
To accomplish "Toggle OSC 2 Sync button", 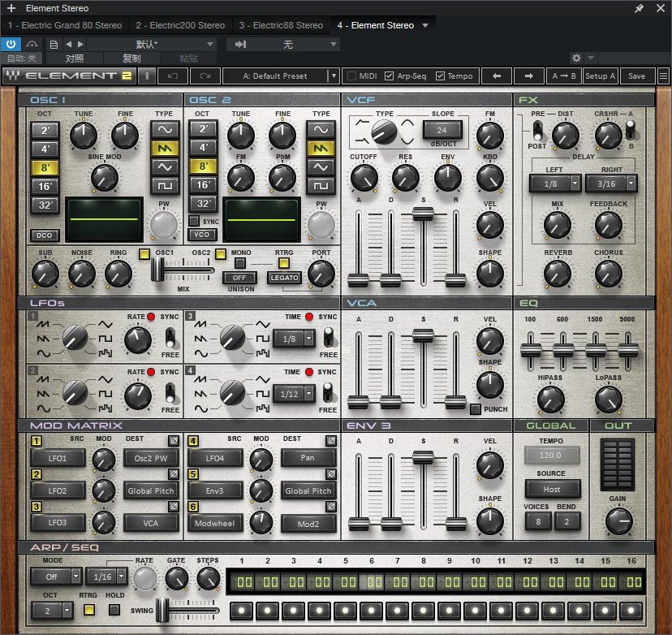I will (x=194, y=221).
